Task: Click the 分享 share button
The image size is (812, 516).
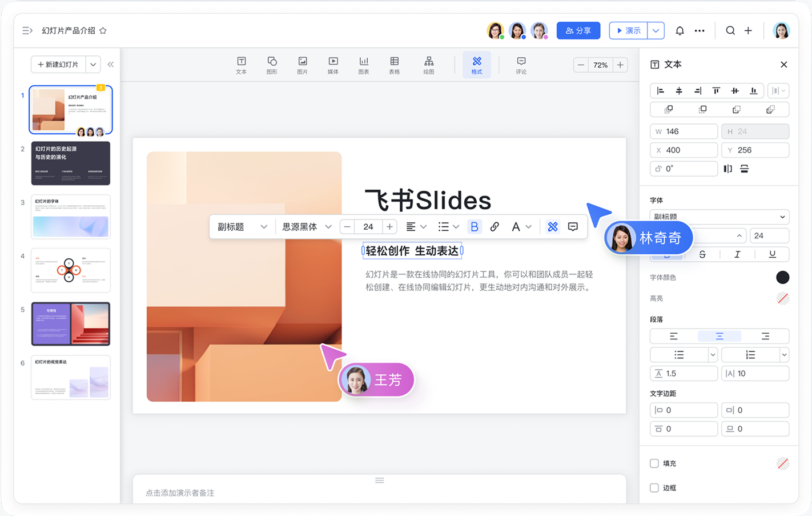Action: tap(578, 31)
